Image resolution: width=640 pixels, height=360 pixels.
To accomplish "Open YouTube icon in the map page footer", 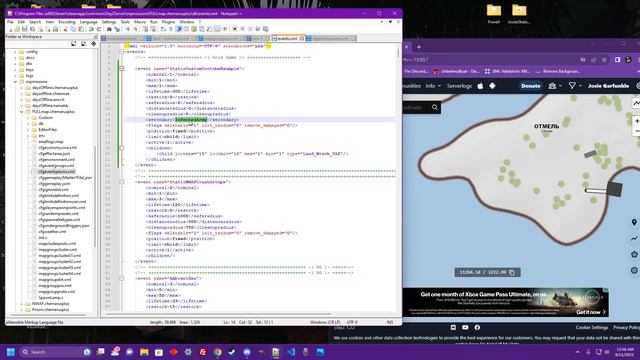I will point(465,327).
